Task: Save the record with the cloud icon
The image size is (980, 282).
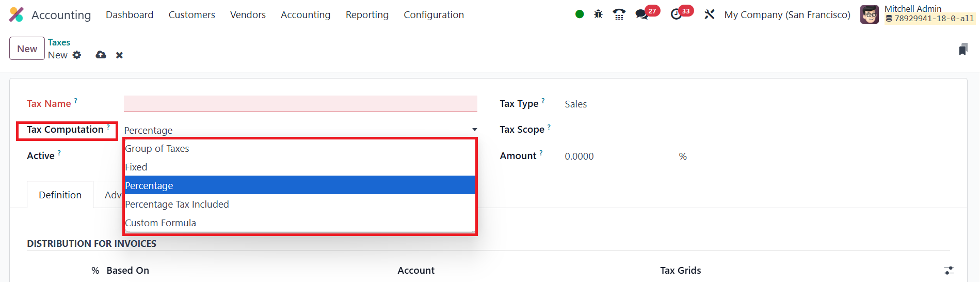Action: pyautogui.click(x=101, y=55)
